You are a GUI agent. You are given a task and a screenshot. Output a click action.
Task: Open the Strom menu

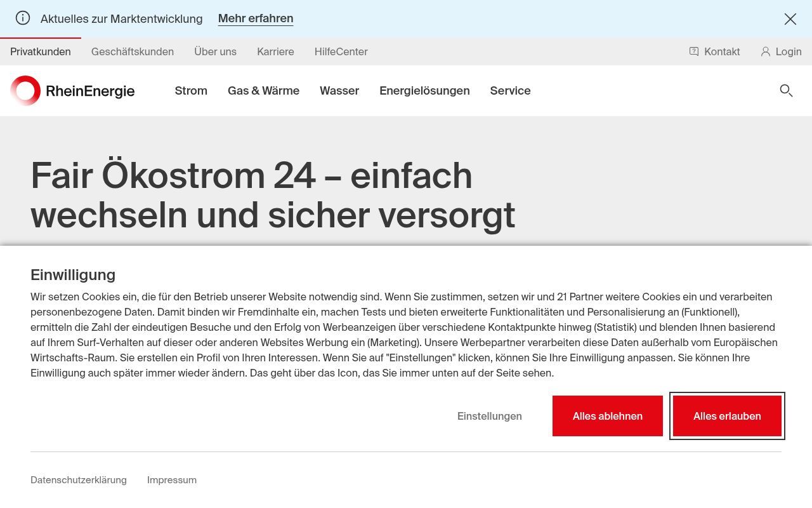coord(191,91)
